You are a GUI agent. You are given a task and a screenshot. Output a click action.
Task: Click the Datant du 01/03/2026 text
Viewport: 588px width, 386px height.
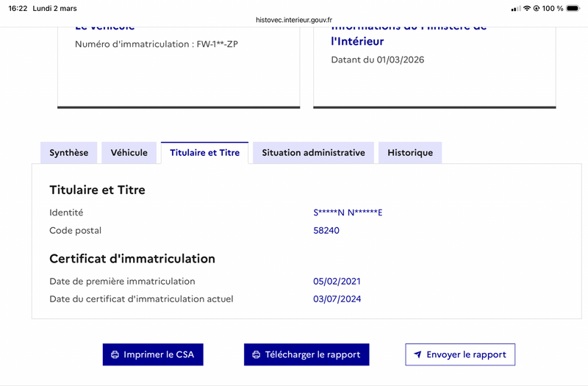point(378,60)
